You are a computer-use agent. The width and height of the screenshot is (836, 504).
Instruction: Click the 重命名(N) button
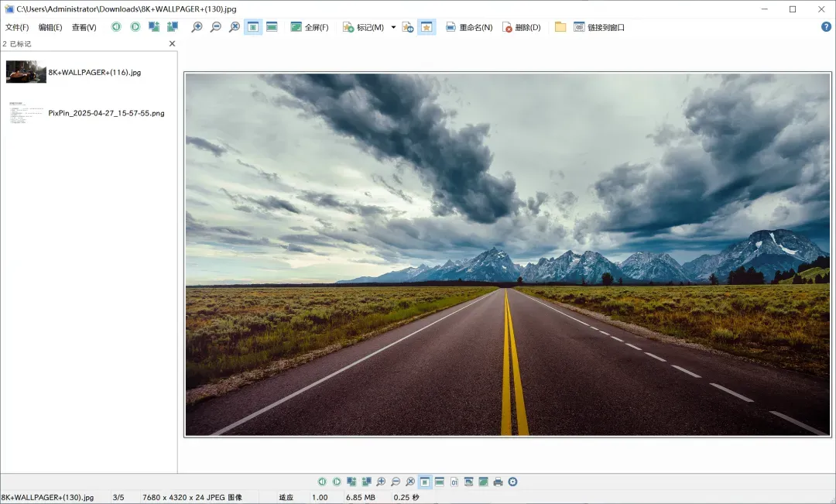tap(469, 27)
